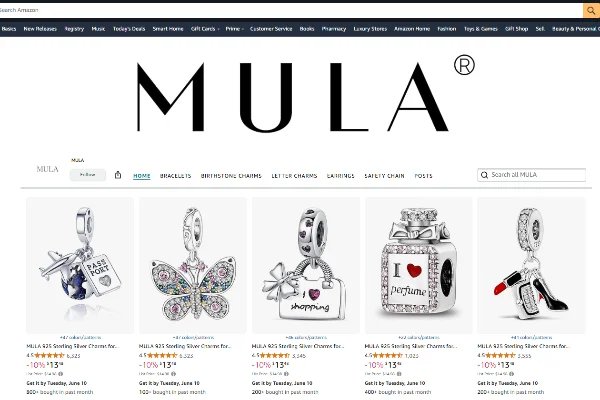Click the magnifier icon in MULA search
The image size is (600, 400).
pyautogui.click(x=484, y=175)
